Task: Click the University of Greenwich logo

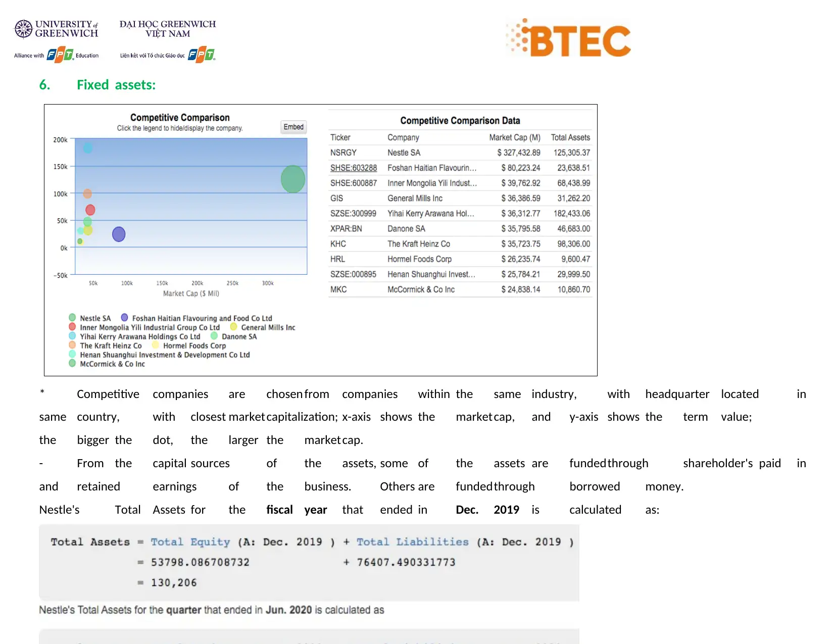Action: 56,29
